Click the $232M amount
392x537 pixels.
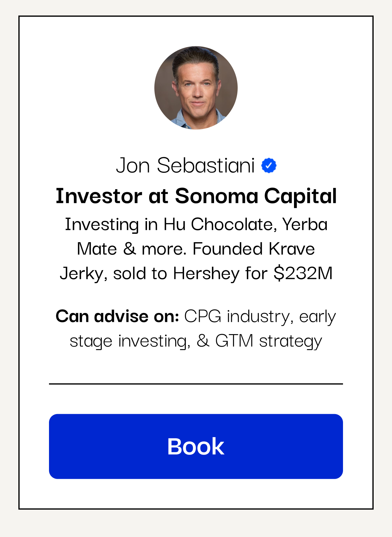[x=303, y=273]
